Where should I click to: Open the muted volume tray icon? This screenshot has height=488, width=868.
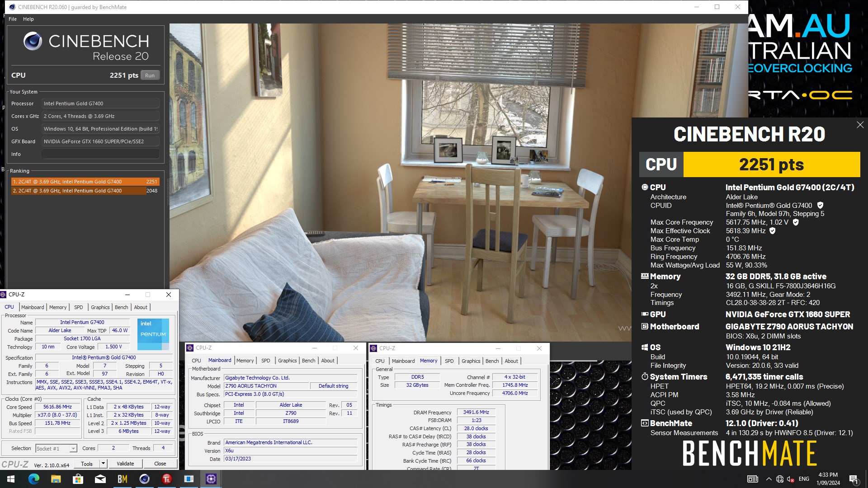pyautogui.click(x=790, y=479)
